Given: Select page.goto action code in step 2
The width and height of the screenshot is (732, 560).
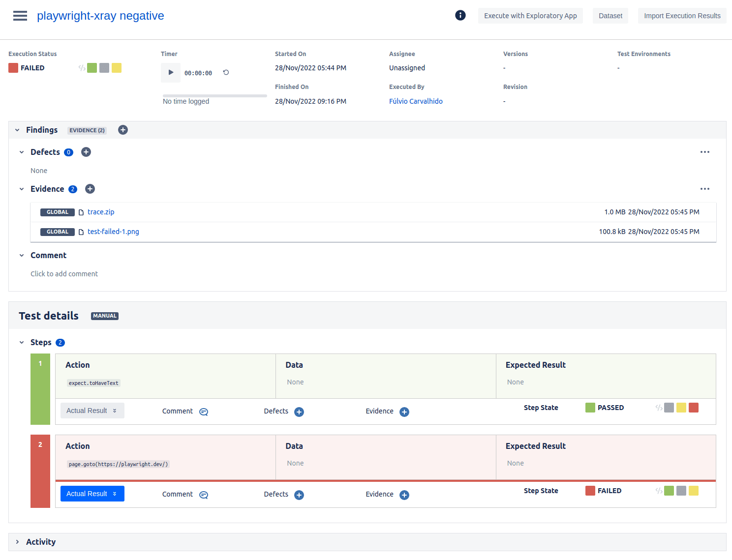Looking at the screenshot, I should [x=118, y=464].
